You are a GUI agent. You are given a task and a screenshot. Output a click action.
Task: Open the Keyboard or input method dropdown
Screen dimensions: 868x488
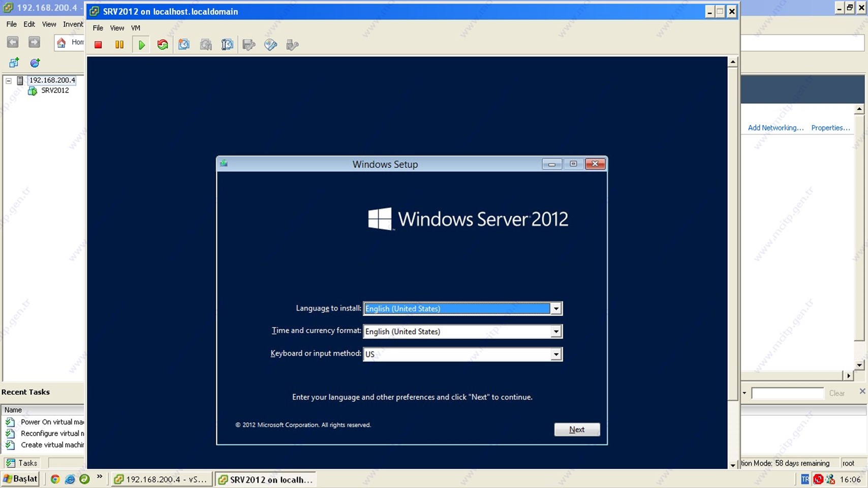point(556,354)
